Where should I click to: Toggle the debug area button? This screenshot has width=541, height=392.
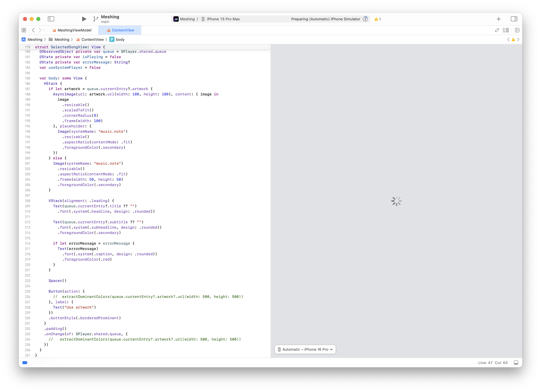(x=516, y=363)
